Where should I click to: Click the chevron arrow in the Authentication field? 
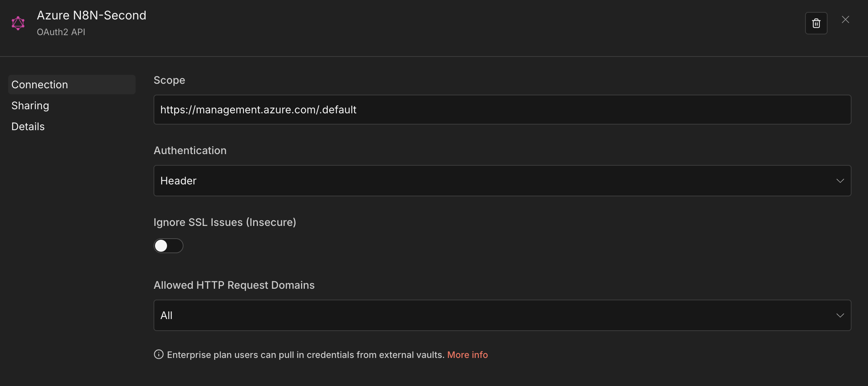(x=840, y=181)
